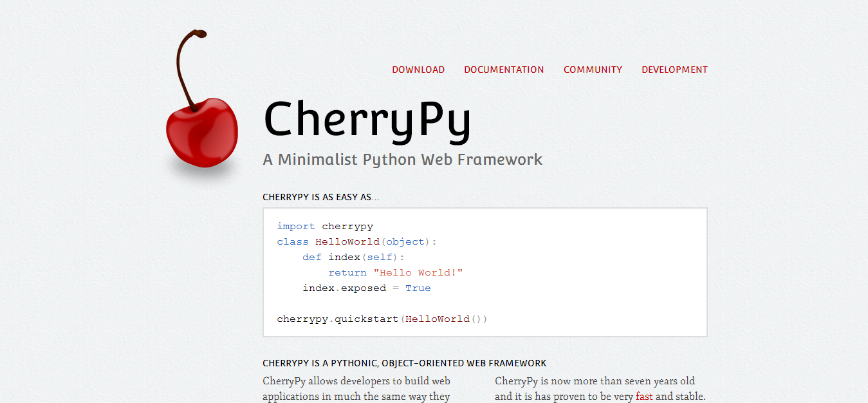Screen dimensions: 868x403
Task: Click the 'index.exposed = True' line
Action: [x=367, y=288]
